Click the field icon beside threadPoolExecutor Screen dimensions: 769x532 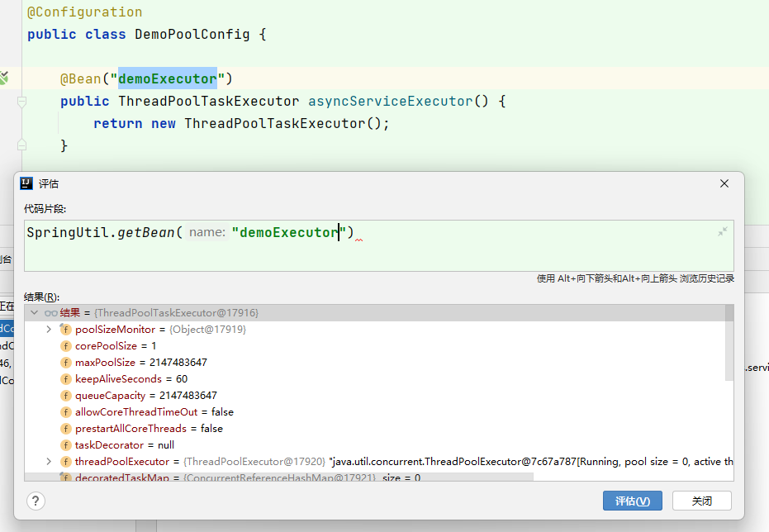(66, 462)
